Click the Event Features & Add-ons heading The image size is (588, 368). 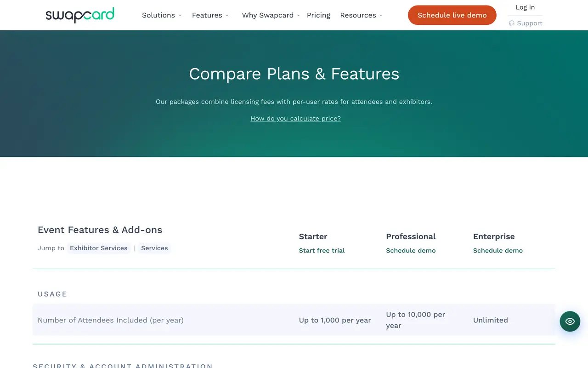point(100,230)
